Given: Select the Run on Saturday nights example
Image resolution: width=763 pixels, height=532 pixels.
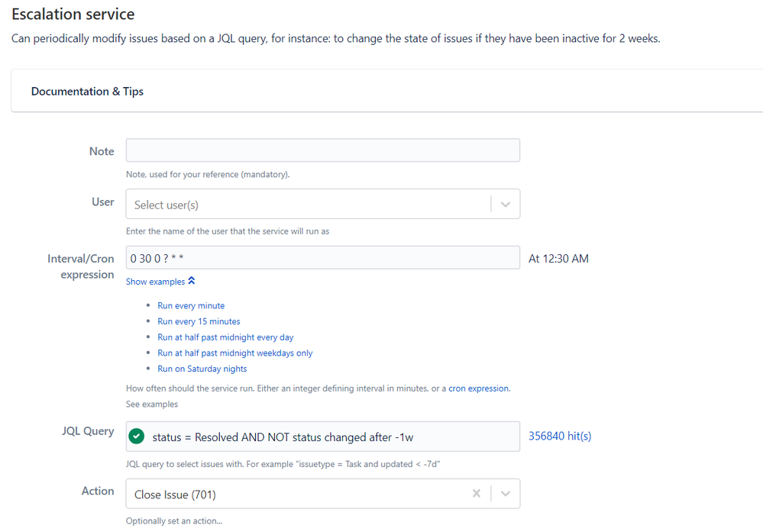Looking at the screenshot, I should click(x=202, y=369).
